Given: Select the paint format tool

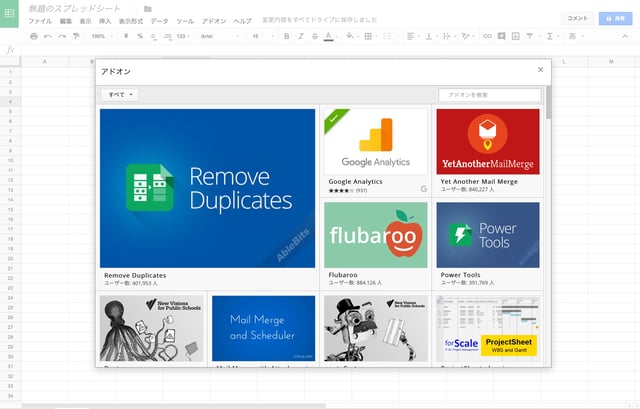Looking at the screenshot, I should (76, 36).
